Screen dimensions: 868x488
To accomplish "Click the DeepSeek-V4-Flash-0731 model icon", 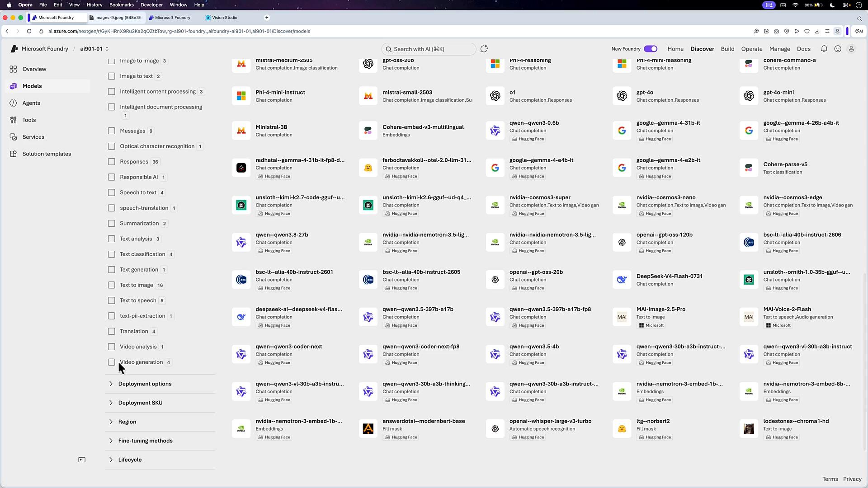I will (622, 280).
